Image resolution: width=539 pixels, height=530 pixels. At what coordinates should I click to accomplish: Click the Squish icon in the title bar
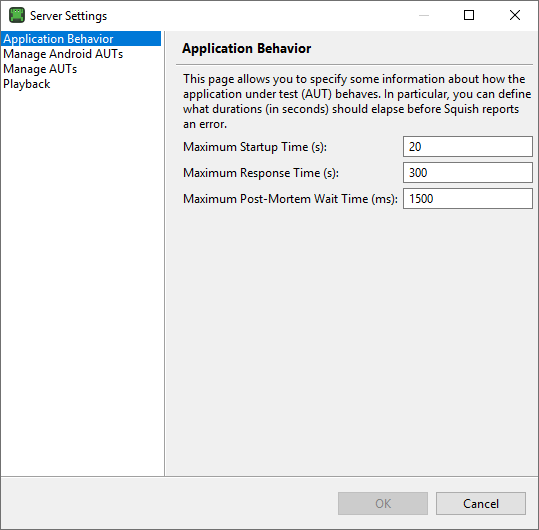(x=17, y=15)
